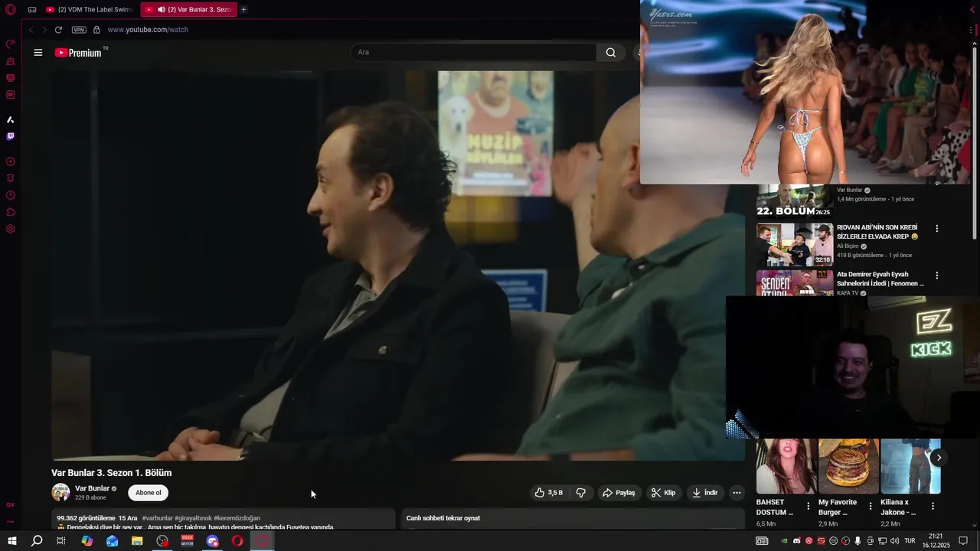Toggle the VPN badge in address bar
Image resolution: width=980 pixels, height=551 pixels.
point(79,30)
